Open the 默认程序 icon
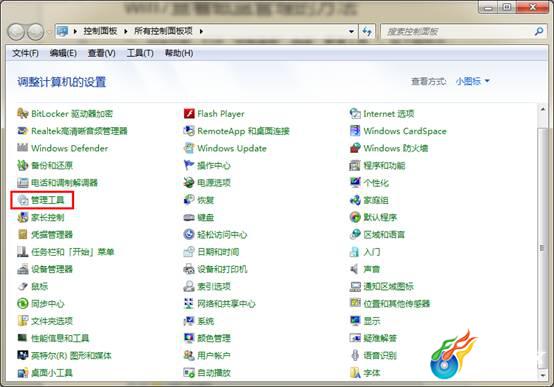Image resolution: width=554 pixels, height=387 pixels. point(355,217)
